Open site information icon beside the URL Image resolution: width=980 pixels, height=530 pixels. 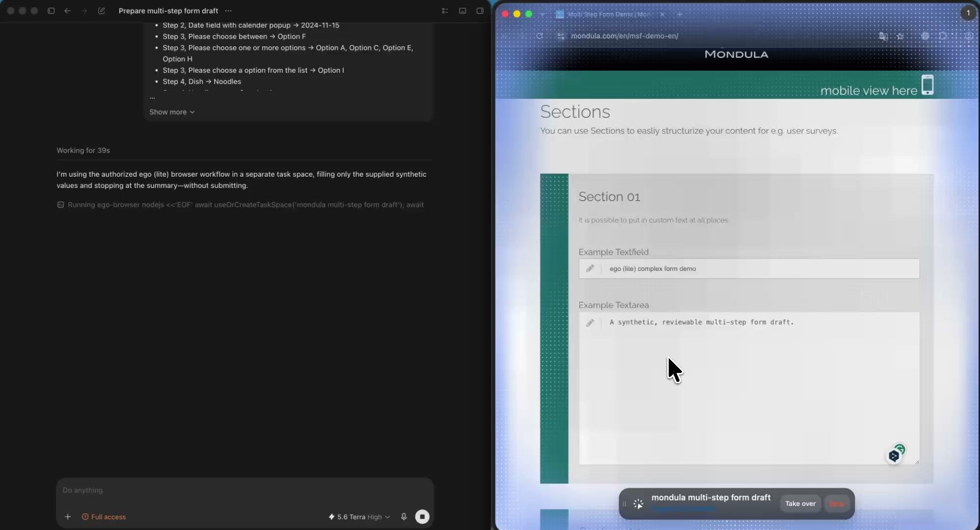point(561,36)
